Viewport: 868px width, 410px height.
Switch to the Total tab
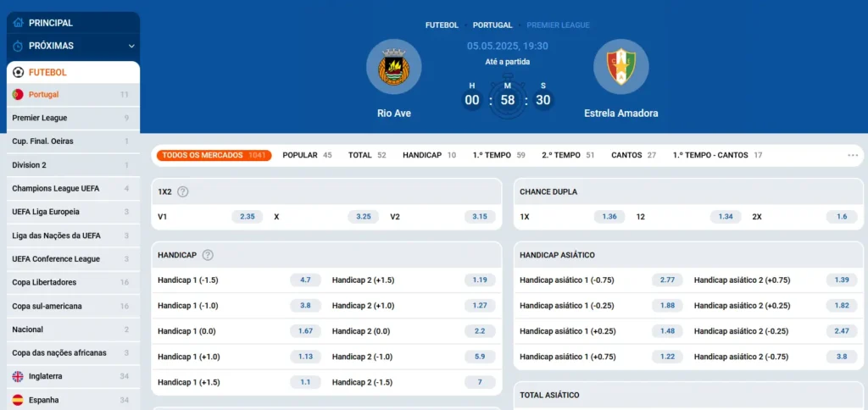[367, 156]
